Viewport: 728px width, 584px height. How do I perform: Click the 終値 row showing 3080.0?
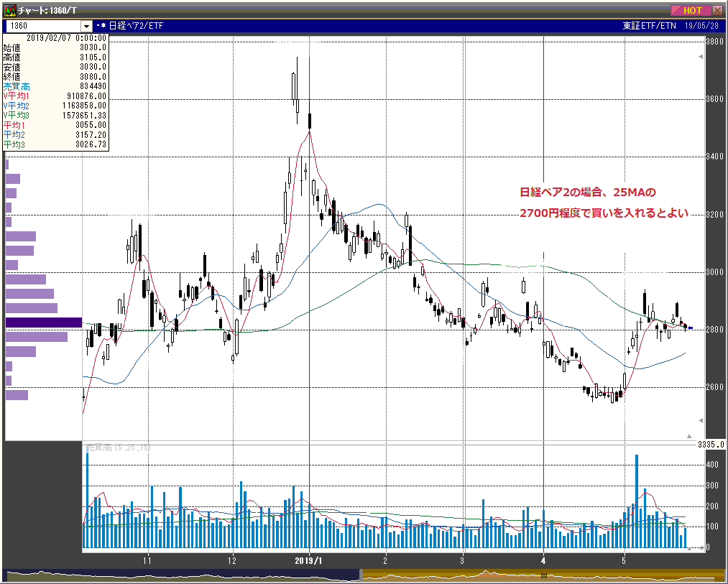(55, 77)
